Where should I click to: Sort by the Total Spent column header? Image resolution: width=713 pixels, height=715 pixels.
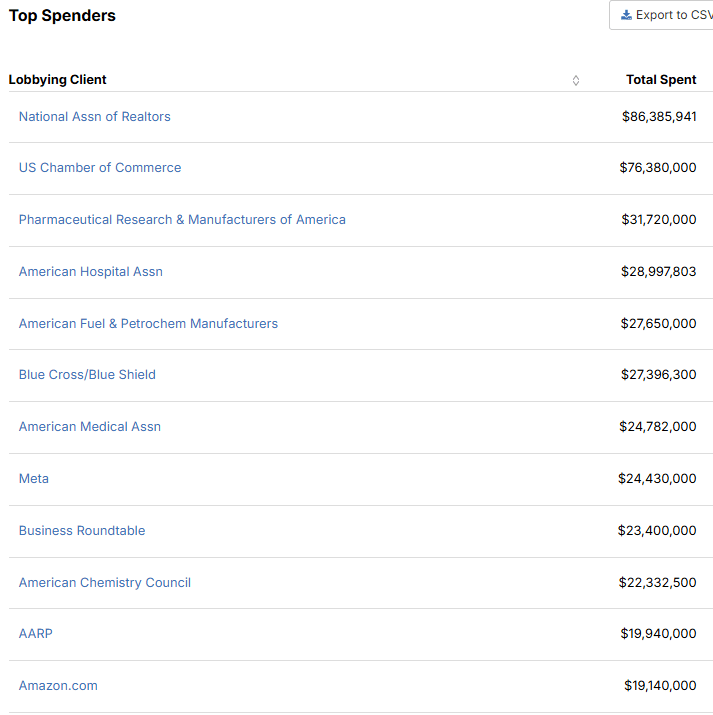[x=661, y=79]
